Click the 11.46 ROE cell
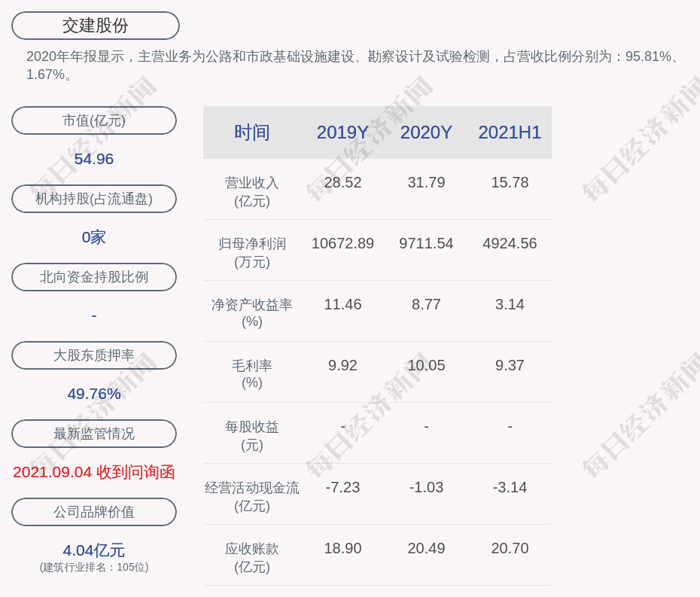This screenshot has width=700, height=597. tap(342, 304)
